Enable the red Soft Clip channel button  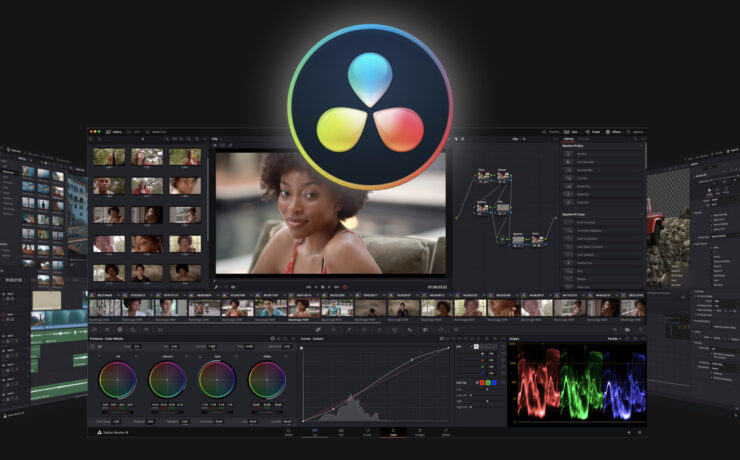pos(482,383)
